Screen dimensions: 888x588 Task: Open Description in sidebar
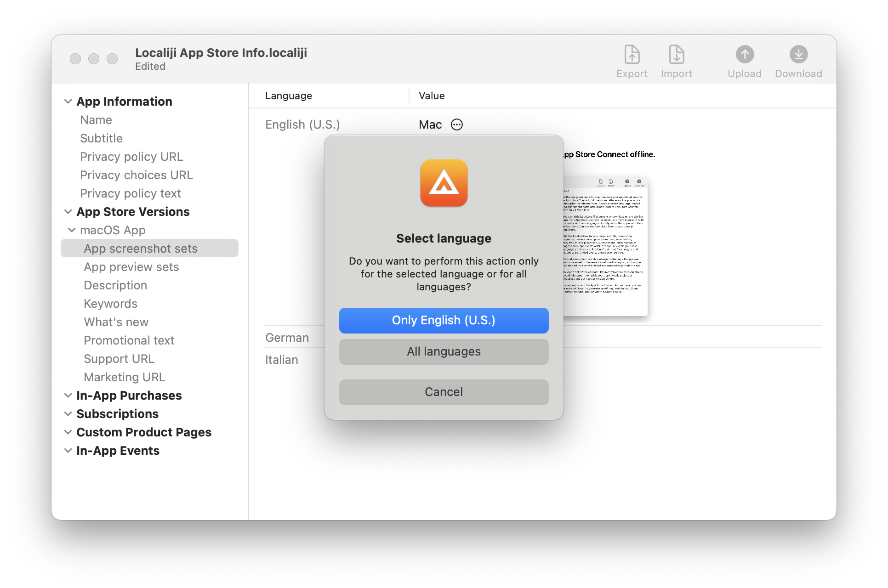pyautogui.click(x=115, y=285)
